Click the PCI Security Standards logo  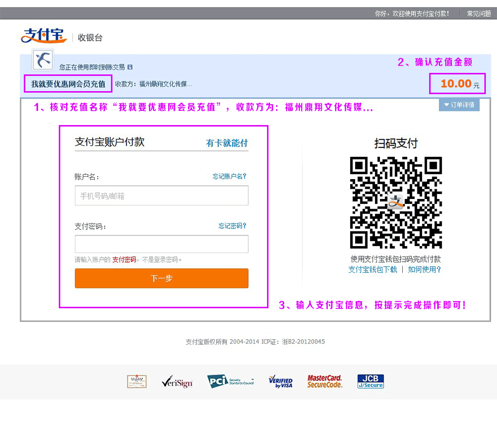(231, 381)
